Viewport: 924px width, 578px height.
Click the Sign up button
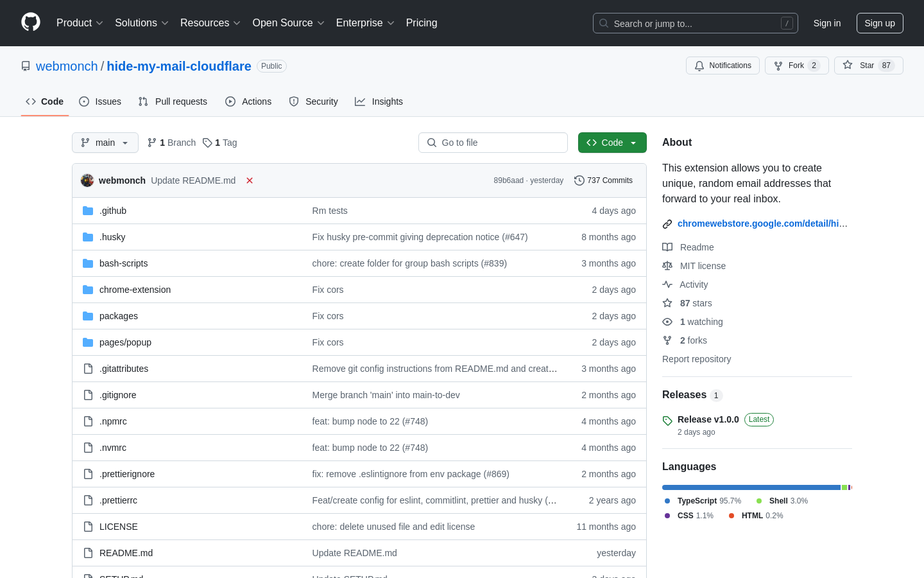pyautogui.click(x=880, y=23)
